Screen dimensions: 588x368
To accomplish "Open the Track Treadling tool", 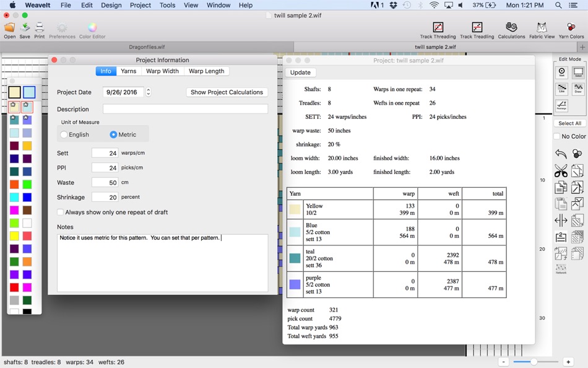I will pos(477,30).
